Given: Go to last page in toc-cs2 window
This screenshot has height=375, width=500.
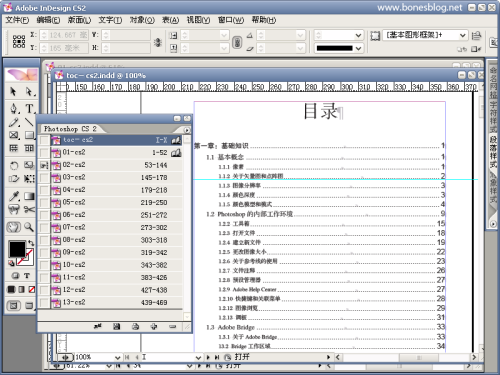Looking at the screenshot, I should [x=217, y=357].
